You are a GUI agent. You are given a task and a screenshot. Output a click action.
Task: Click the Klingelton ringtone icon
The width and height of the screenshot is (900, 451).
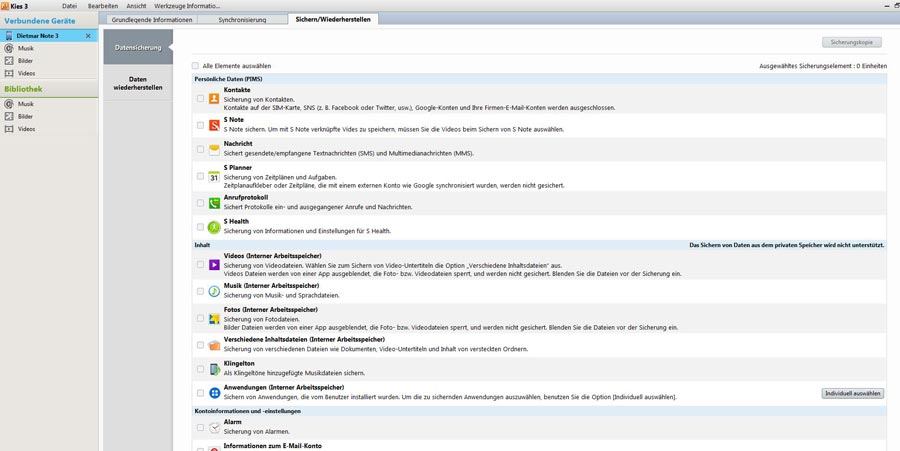pyautogui.click(x=214, y=368)
